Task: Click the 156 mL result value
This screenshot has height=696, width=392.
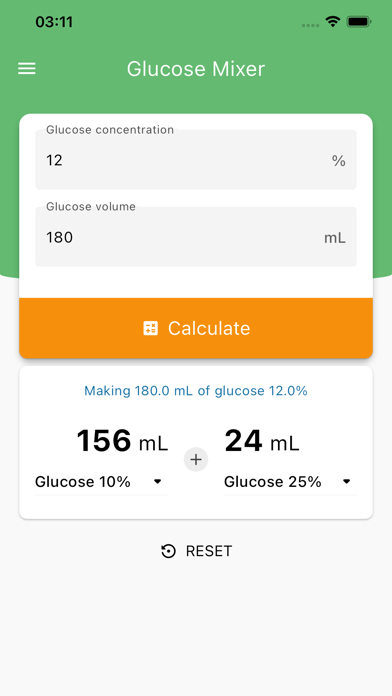Action: click(122, 441)
